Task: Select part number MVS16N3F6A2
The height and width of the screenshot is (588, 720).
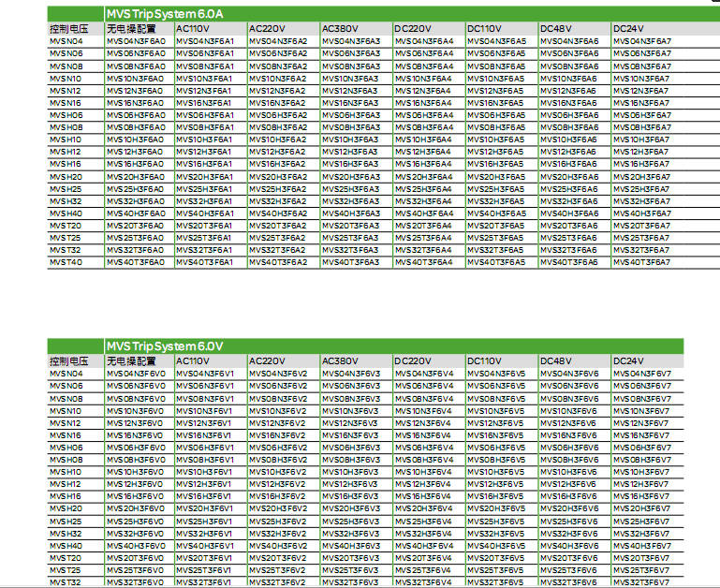Action: [277, 103]
